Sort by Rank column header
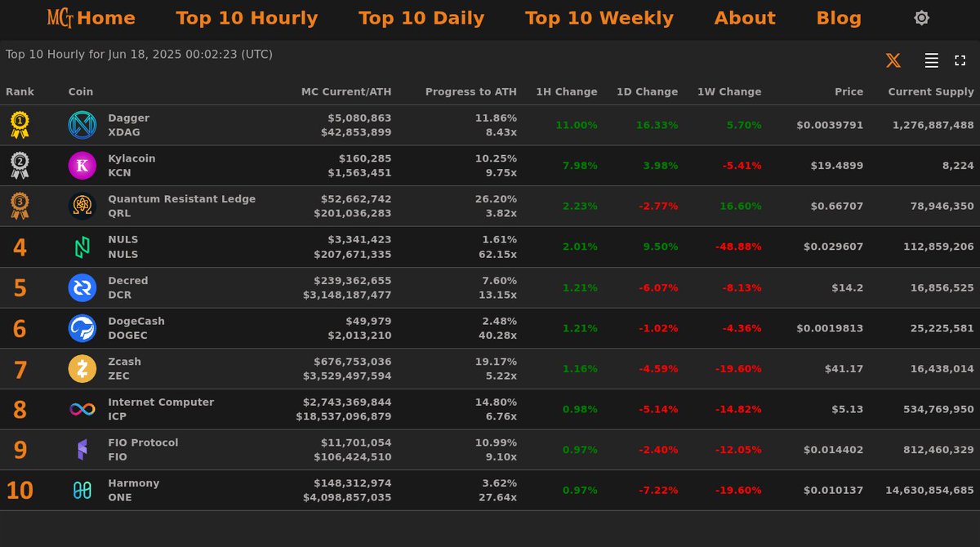Viewport: 980px width, 547px height. [20, 92]
